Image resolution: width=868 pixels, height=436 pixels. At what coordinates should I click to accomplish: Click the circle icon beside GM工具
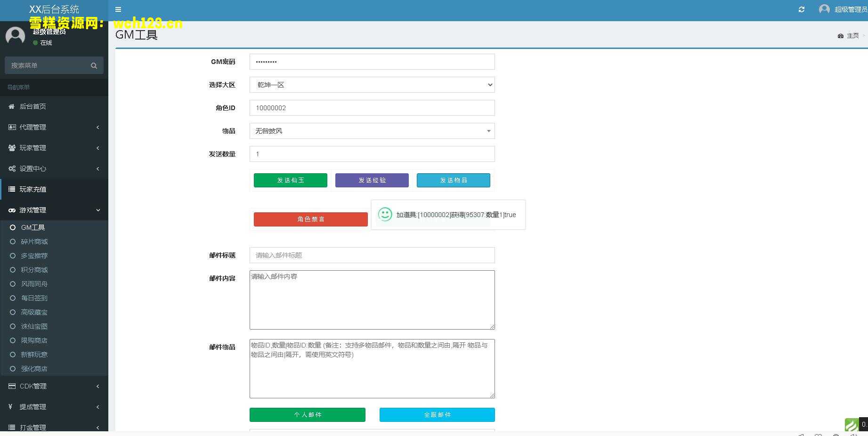click(x=13, y=227)
